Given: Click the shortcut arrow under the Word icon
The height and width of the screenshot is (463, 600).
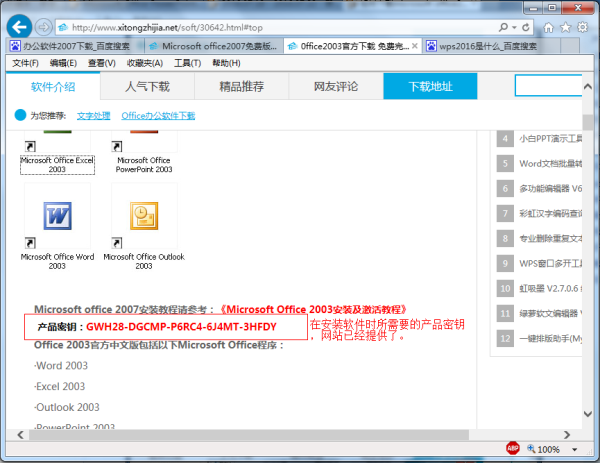Looking at the screenshot, I should coord(30,243).
